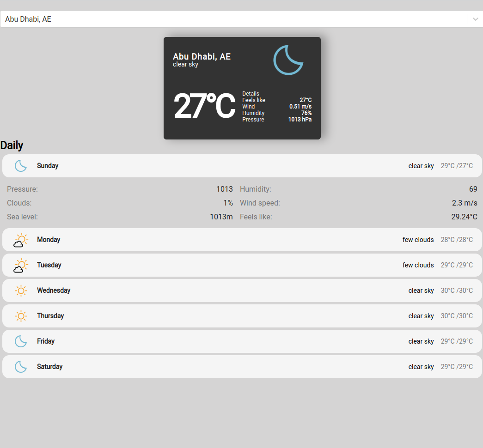Click the 0.51 m/s wind value
The height and width of the screenshot is (448, 483).
tap(300, 107)
